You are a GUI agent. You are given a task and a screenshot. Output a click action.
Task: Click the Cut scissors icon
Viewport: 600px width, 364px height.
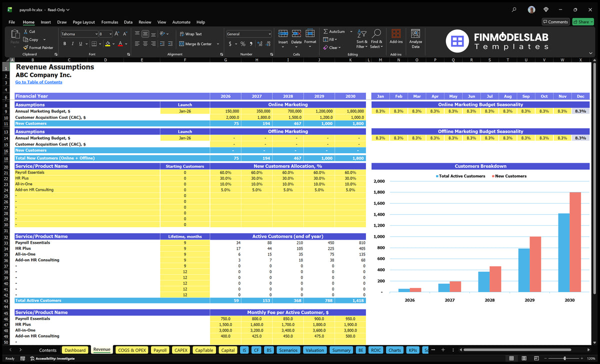25,31
